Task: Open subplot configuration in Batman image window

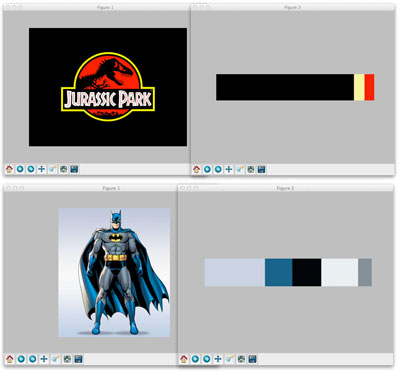Action: 67,359
